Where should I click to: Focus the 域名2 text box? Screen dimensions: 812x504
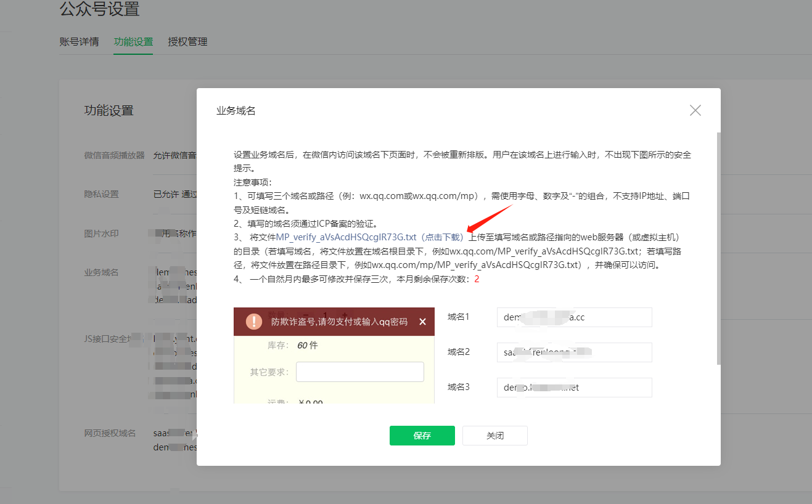574,352
